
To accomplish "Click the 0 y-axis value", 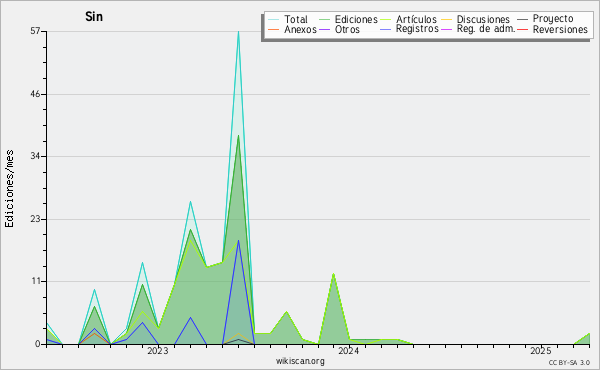I will tap(38, 344).
